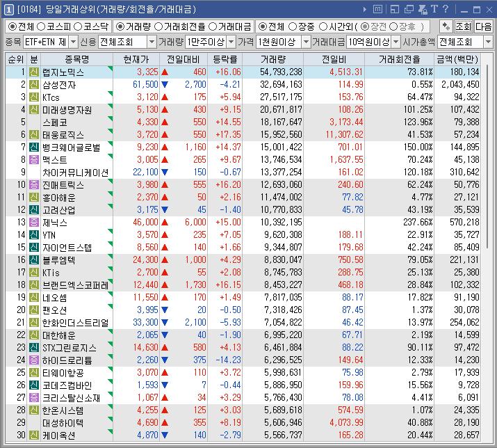The height and width of the screenshot is (448, 497).
Task: Select the 장후 radio button
Action: pyautogui.click(x=393, y=26)
